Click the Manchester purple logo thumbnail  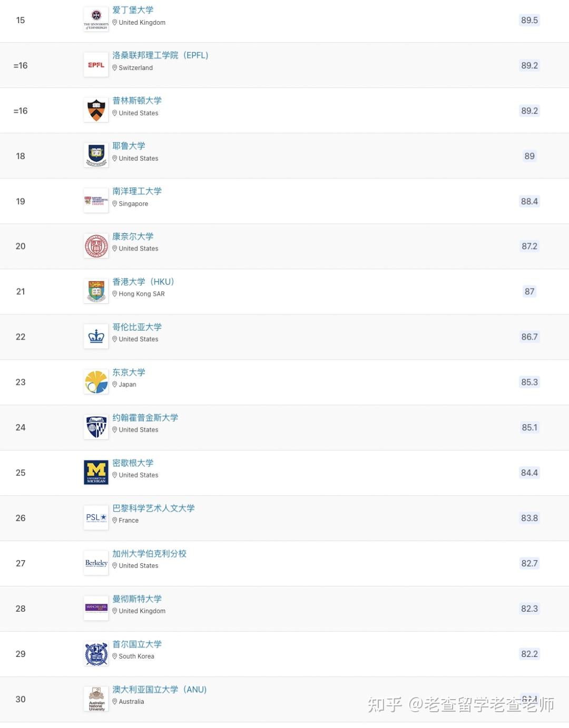[96, 609]
